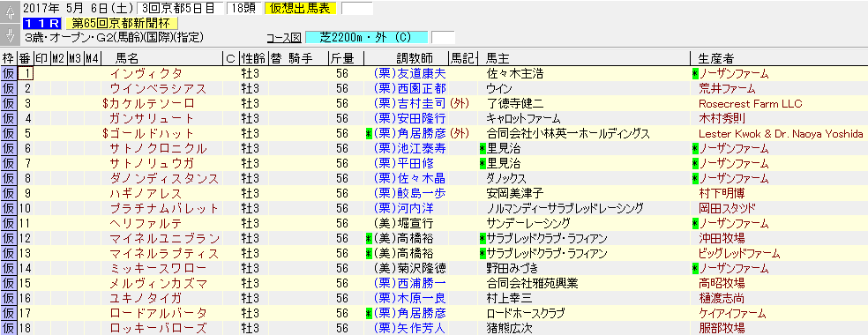The image size is (868, 335).
Task: Open trainer (栗)矢作芳人
Action: [x=409, y=328]
